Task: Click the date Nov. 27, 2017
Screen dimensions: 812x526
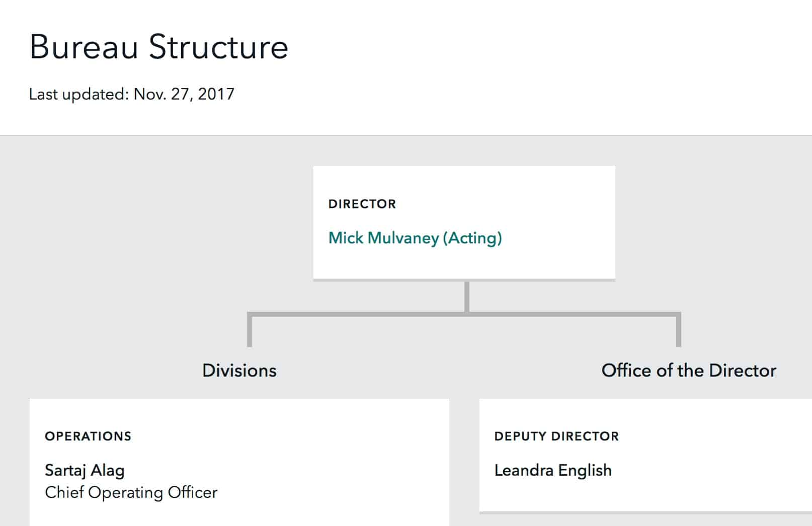Action: (184, 94)
